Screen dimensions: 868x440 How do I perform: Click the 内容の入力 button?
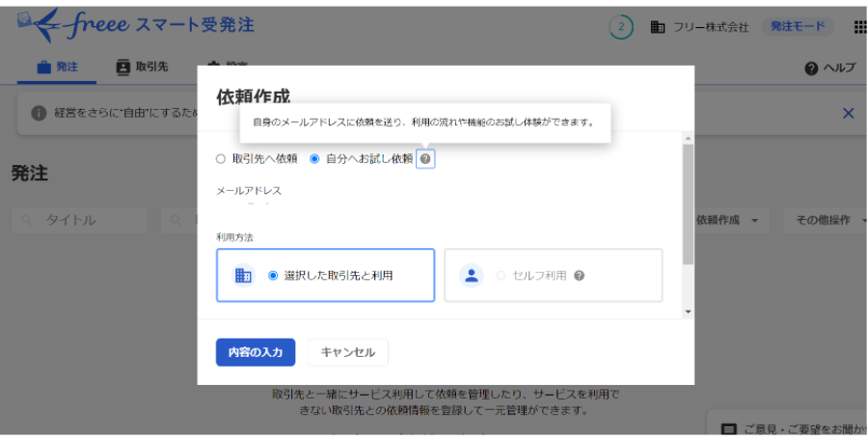pos(256,352)
